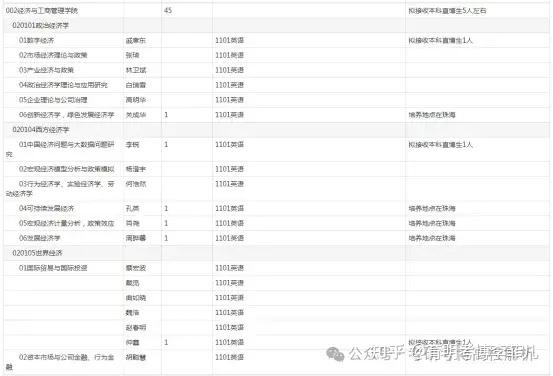Click the 01国际贸易与国际投资 direction
Image resolution: width=553 pixels, height=376 pixels.
click(53, 268)
